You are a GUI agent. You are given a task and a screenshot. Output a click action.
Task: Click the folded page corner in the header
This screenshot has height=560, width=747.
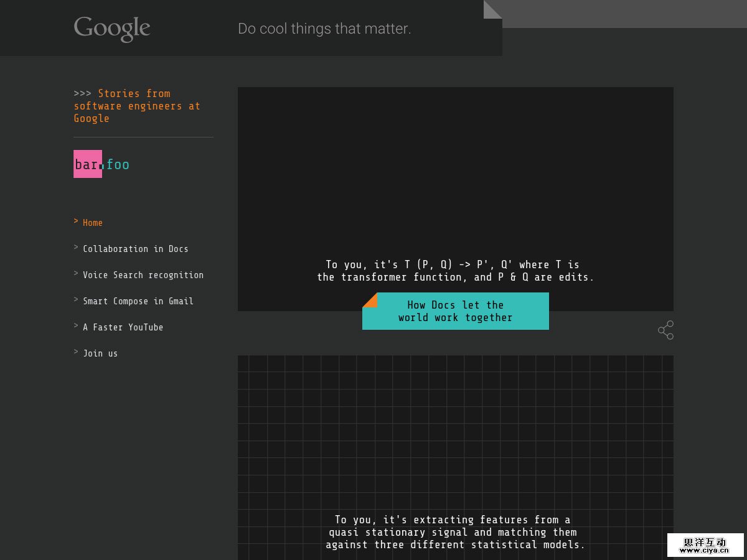(492, 10)
